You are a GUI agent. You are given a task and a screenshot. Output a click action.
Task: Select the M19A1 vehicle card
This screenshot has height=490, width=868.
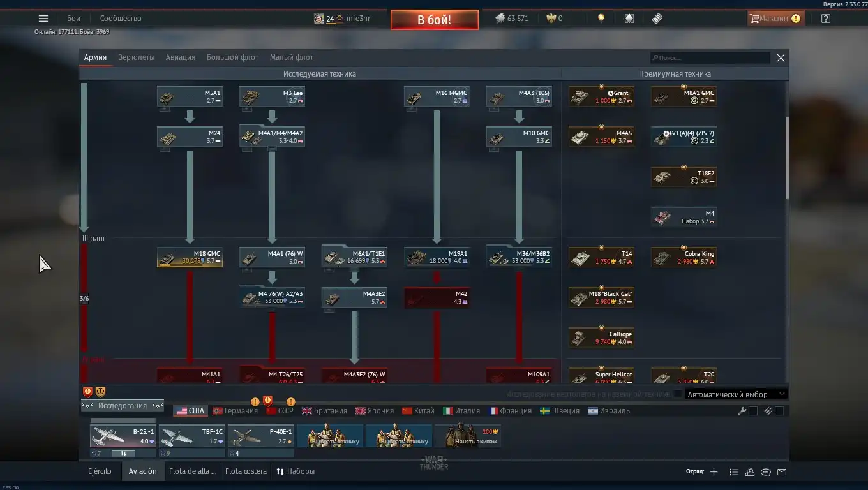(x=437, y=257)
